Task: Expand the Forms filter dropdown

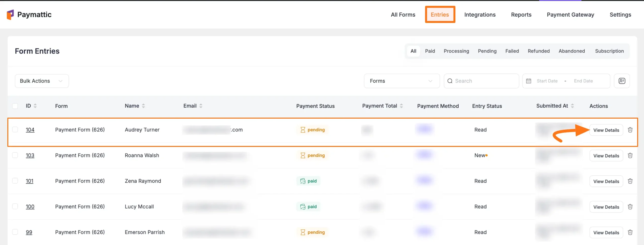Action: 401,81
